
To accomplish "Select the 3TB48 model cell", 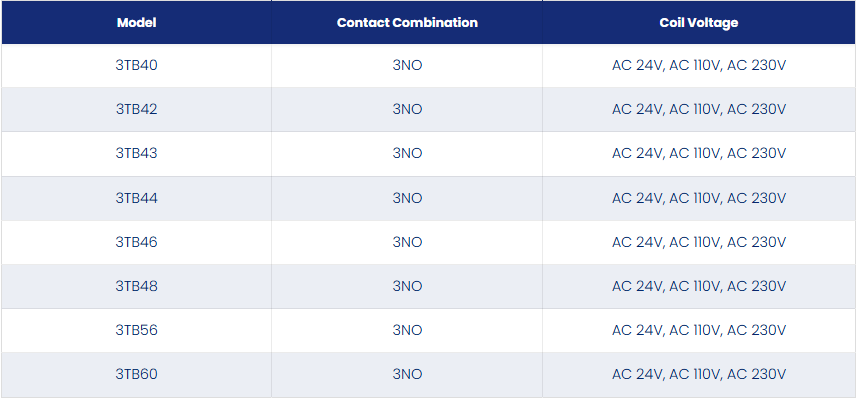I will point(136,286).
